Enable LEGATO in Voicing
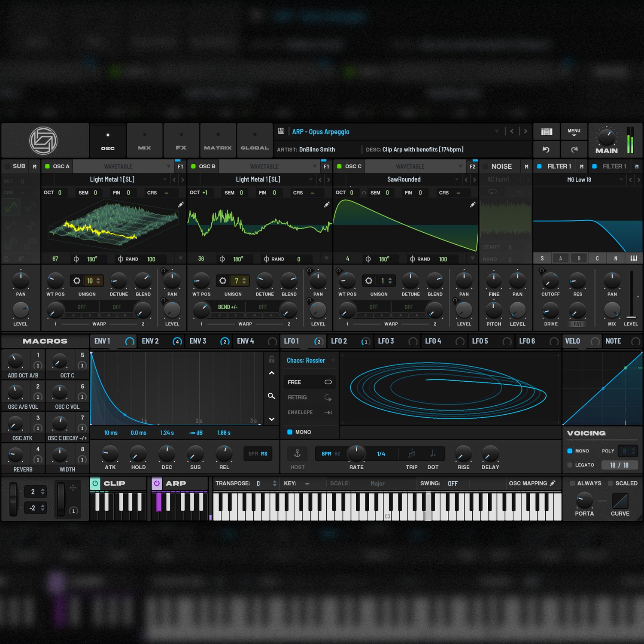644x644 pixels. 570,465
